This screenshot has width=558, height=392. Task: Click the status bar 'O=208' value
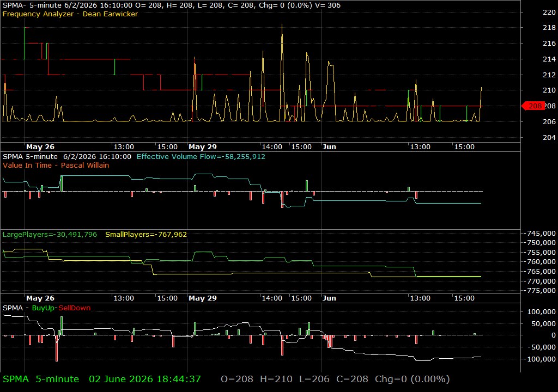(x=237, y=379)
